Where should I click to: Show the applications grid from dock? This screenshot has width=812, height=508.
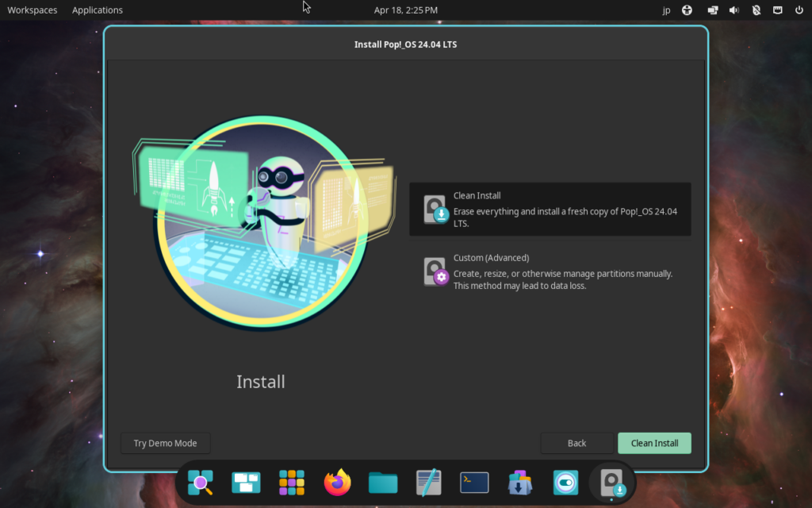(x=292, y=482)
